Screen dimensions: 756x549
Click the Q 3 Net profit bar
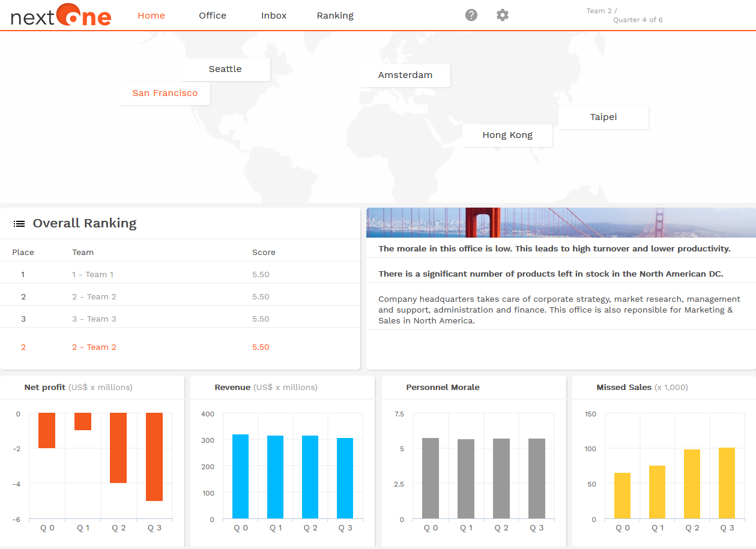[154, 457]
